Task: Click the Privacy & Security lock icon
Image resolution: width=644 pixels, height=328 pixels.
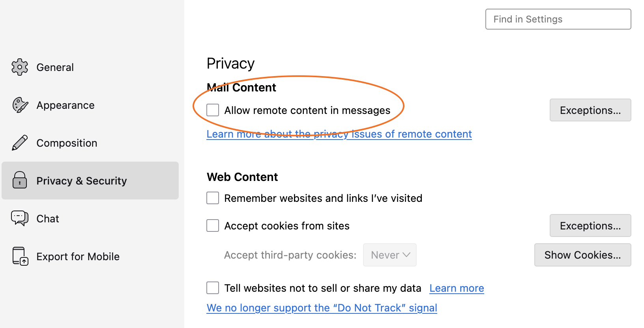Action: (20, 180)
